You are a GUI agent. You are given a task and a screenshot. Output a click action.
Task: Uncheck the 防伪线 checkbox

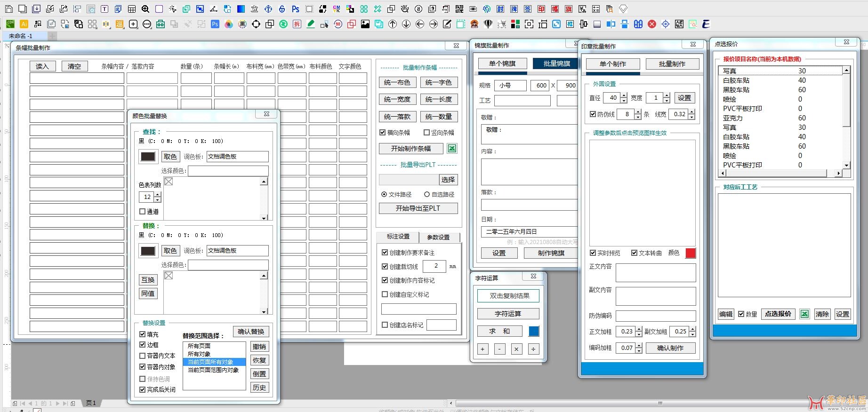coord(593,114)
